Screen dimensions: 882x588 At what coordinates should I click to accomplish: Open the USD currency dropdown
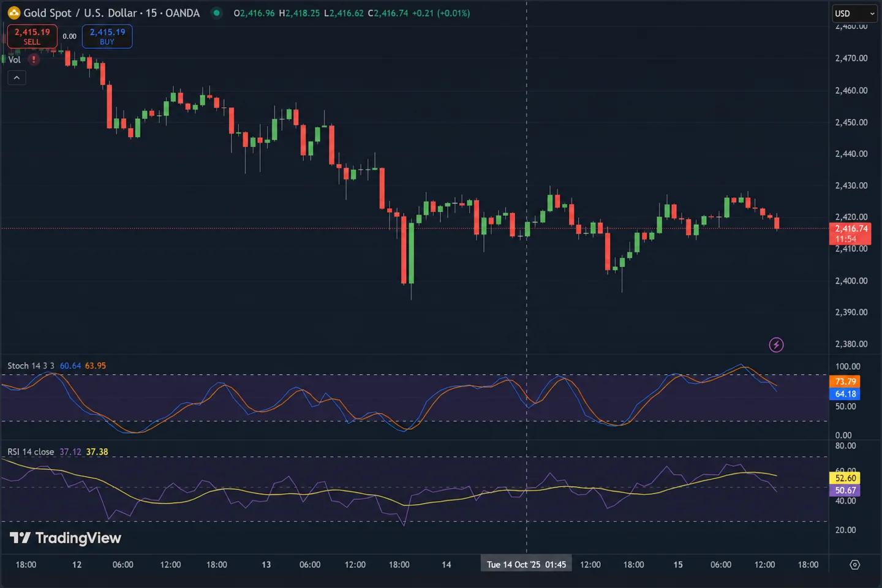855,13
